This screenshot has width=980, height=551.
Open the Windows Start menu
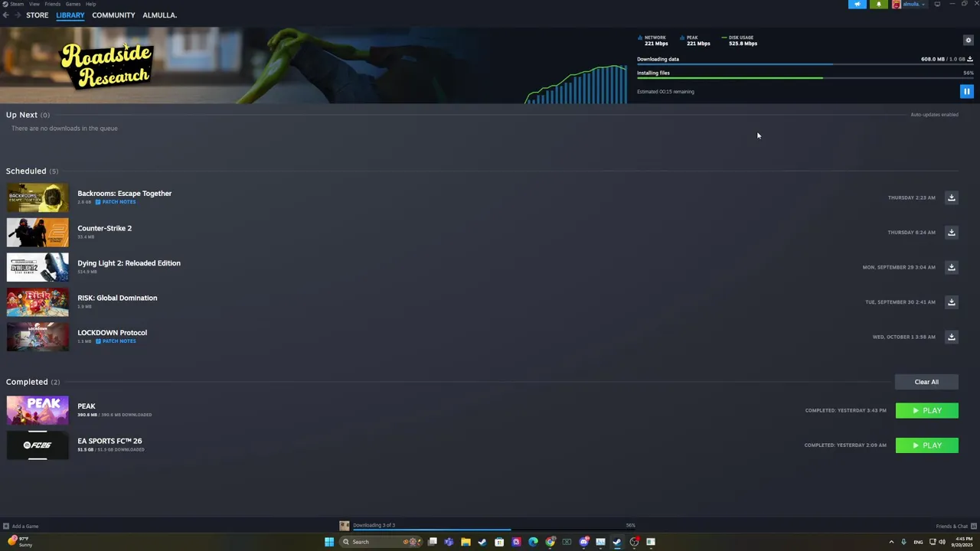tap(329, 542)
